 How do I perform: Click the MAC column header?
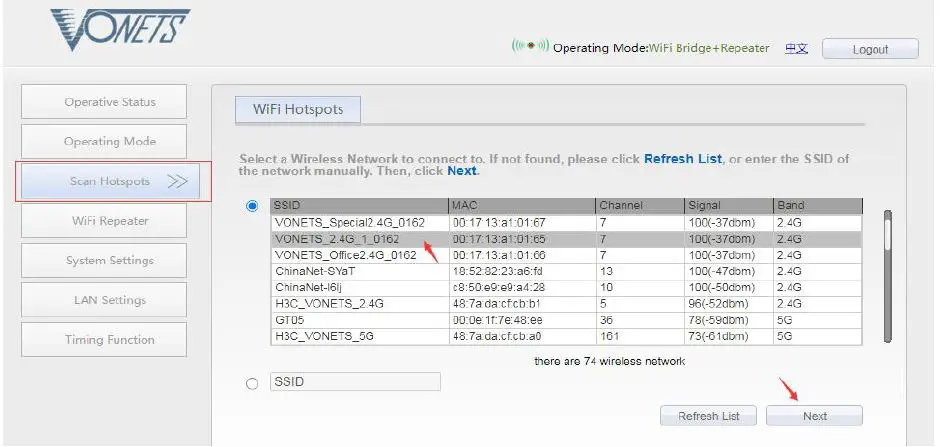pos(522,206)
